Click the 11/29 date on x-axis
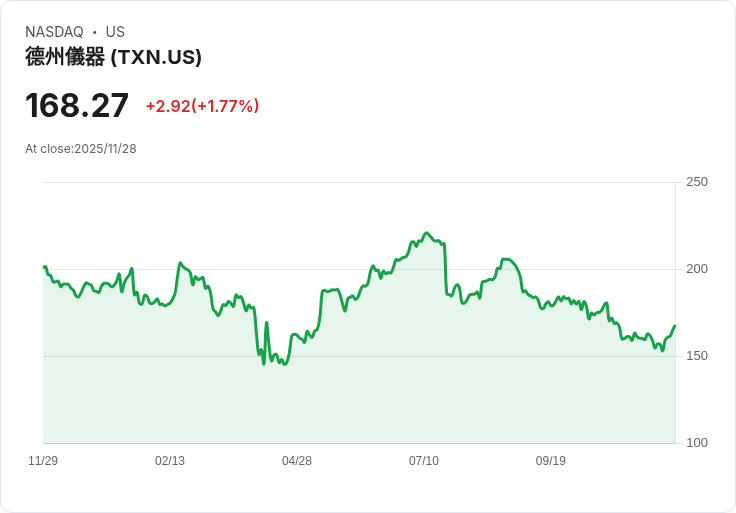 click(x=43, y=461)
